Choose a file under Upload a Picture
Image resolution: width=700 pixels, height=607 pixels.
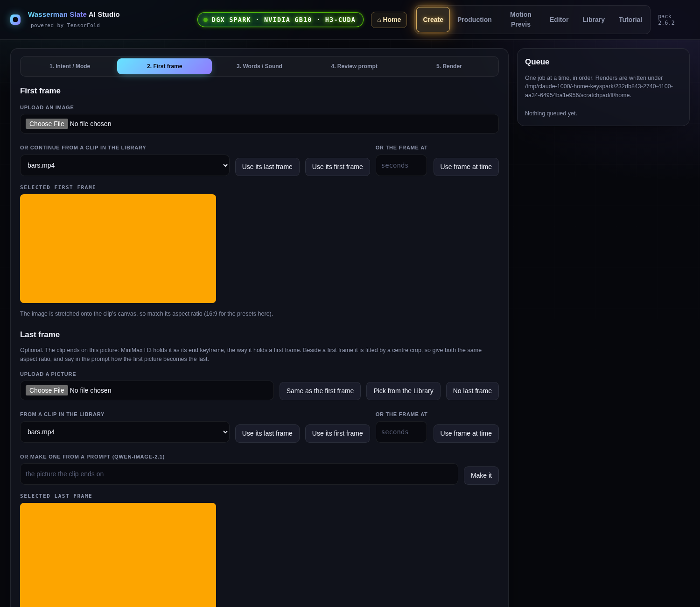tap(47, 390)
